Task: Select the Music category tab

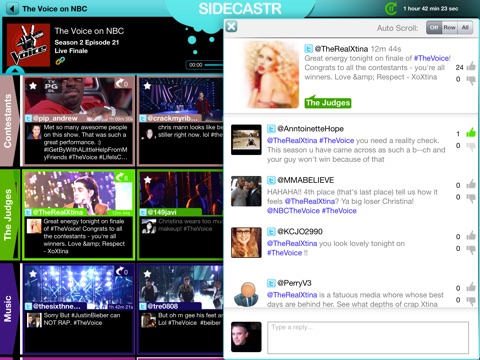Action: 8,309
